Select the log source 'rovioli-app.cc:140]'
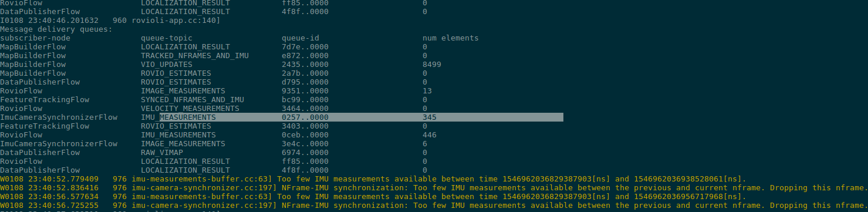 click(x=176, y=21)
